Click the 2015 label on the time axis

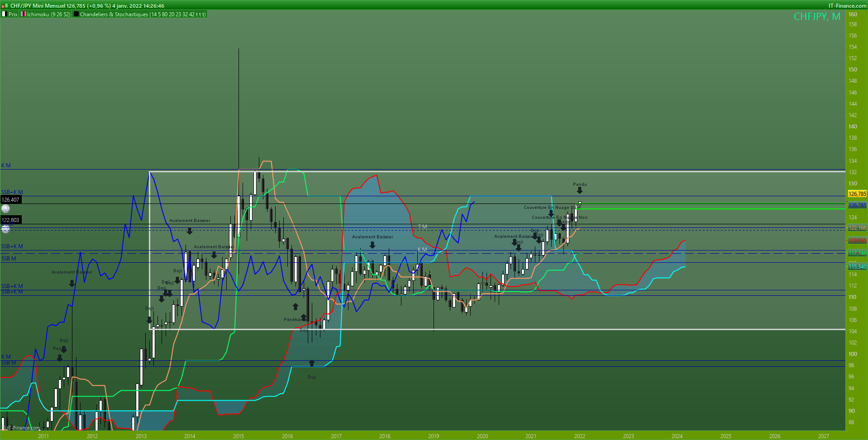pos(238,436)
